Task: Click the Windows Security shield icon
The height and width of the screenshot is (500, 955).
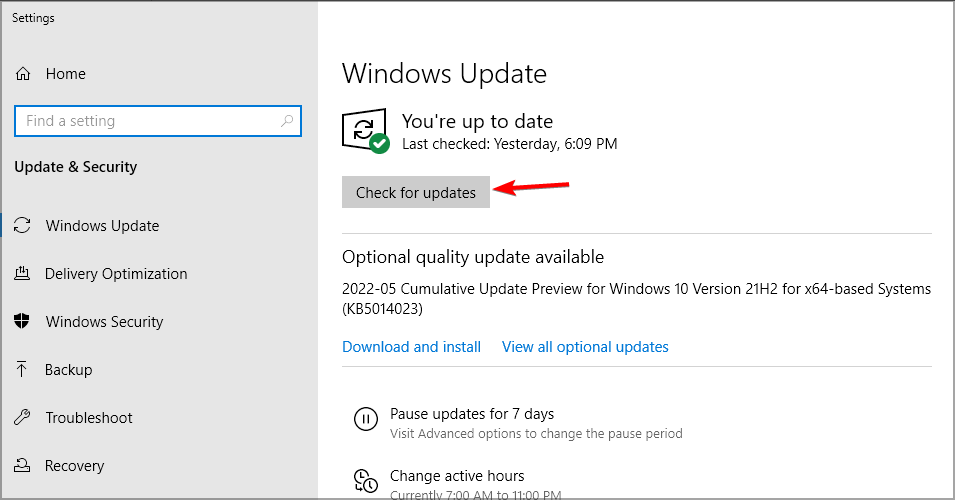Action: pos(22,321)
